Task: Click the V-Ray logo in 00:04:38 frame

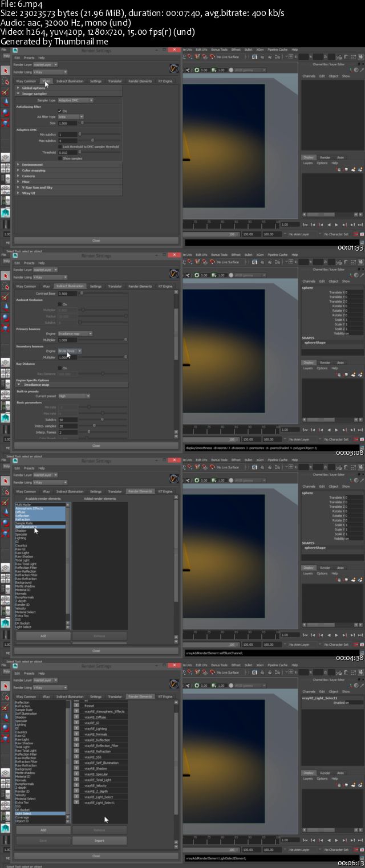Action: (x=175, y=479)
